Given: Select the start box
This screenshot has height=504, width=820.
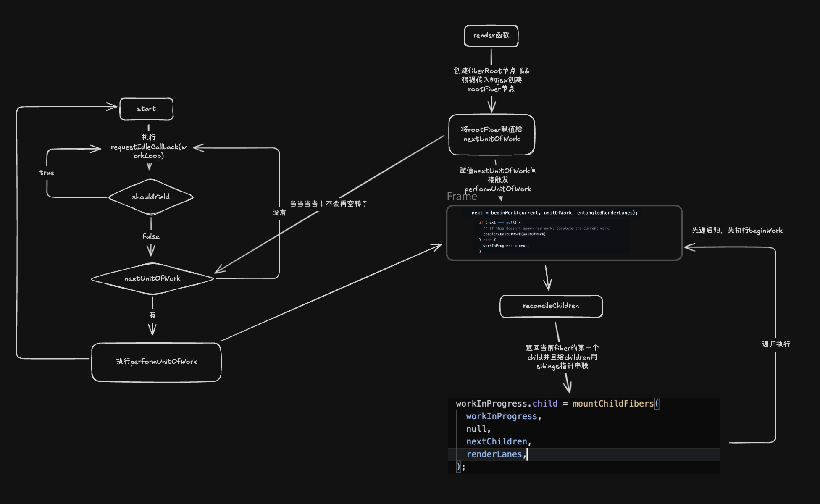Looking at the screenshot, I should coord(146,109).
